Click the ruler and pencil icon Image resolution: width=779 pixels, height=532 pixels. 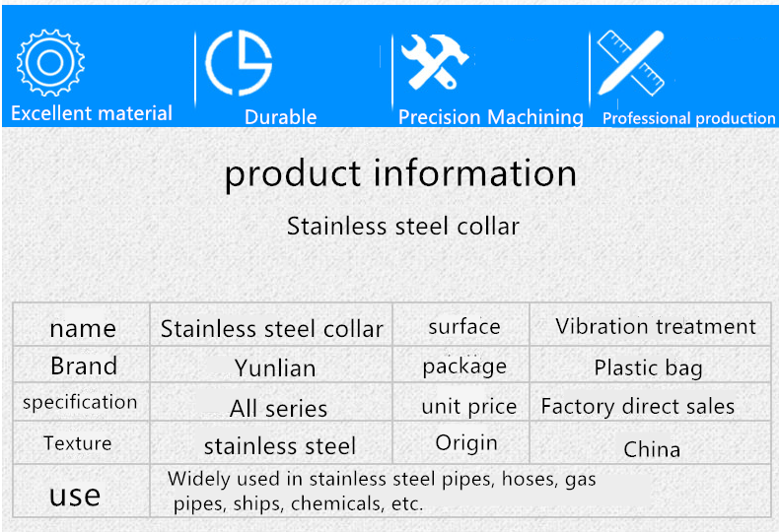coord(631,63)
